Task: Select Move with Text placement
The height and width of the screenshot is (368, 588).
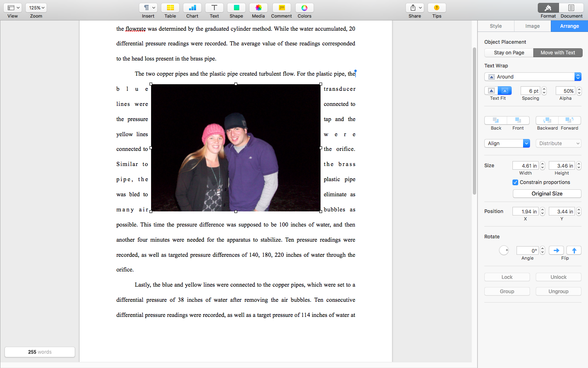Action: click(x=558, y=53)
